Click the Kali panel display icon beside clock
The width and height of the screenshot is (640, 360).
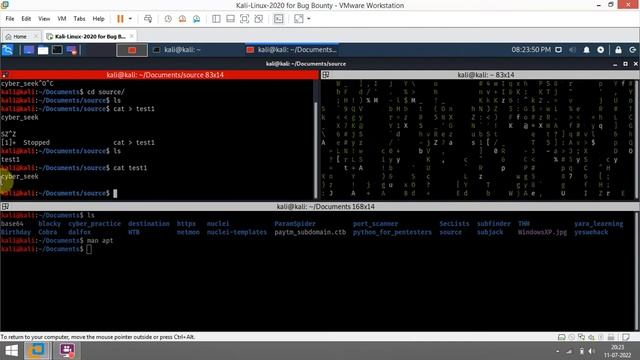point(558,50)
